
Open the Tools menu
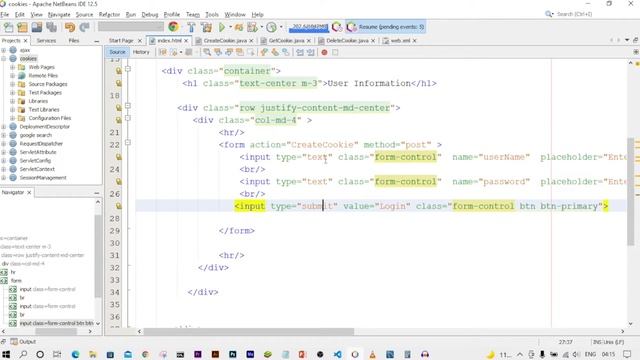pos(212,14)
